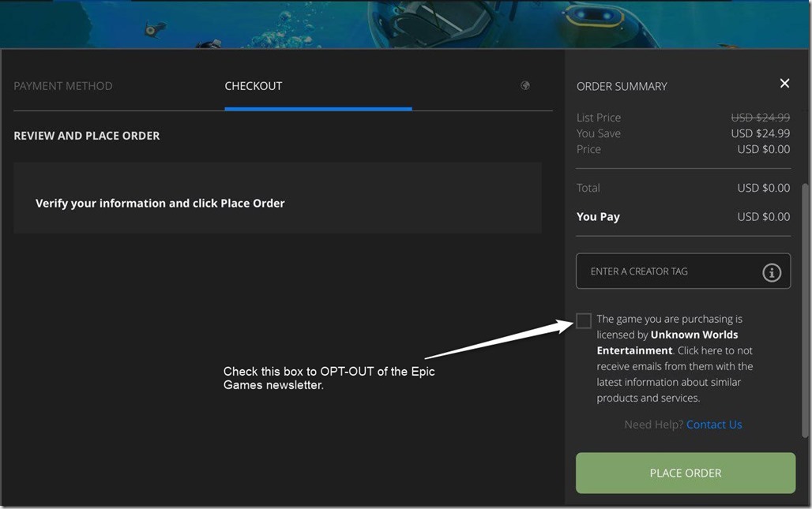Switch to the Payment Method tab
The image size is (812, 509).
click(x=63, y=86)
